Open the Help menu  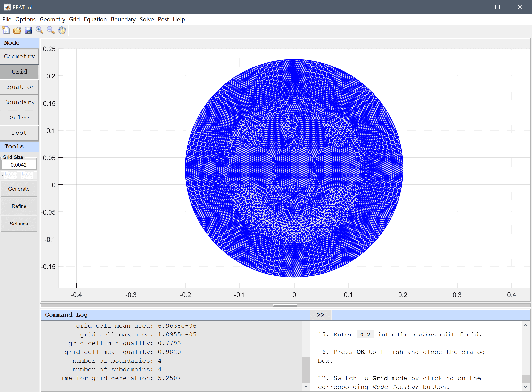179,19
